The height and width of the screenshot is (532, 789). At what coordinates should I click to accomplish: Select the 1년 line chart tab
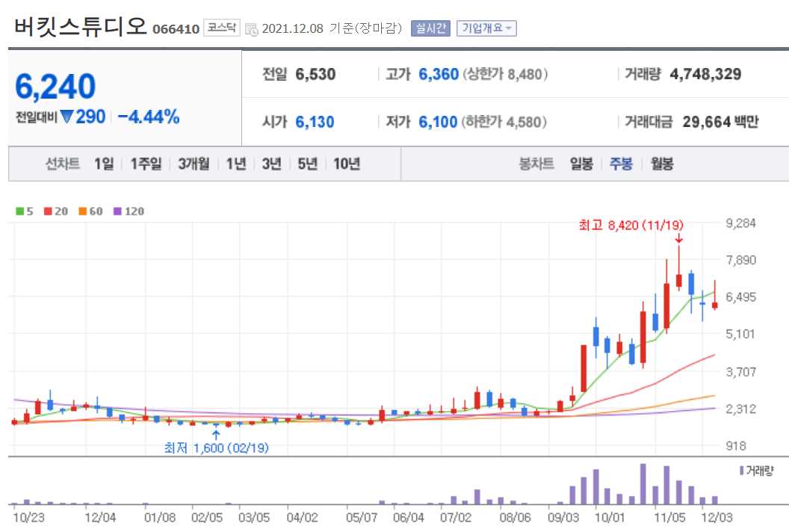click(x=236, y=164)
